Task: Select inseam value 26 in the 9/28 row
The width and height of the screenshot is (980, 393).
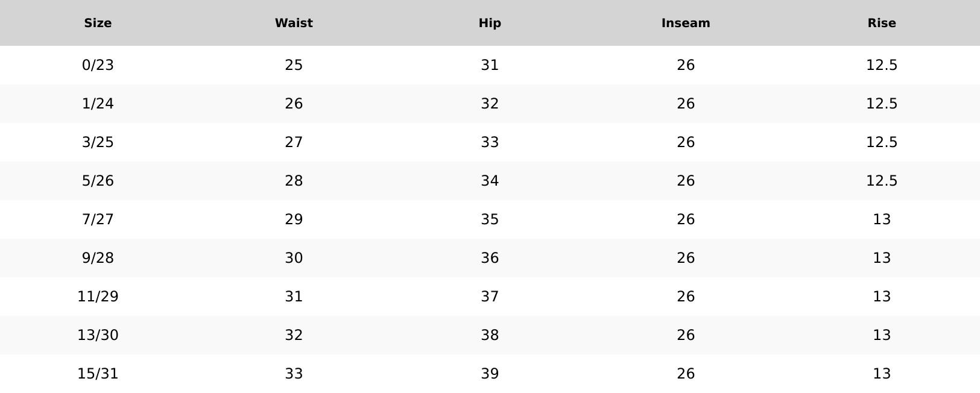Action: click(x=686, y=258)
